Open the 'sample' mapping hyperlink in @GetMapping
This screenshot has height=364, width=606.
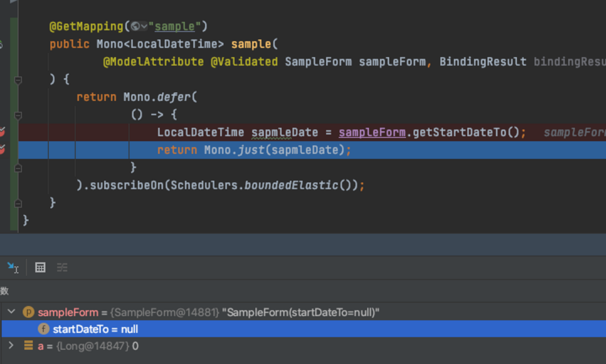click(174, 27)
